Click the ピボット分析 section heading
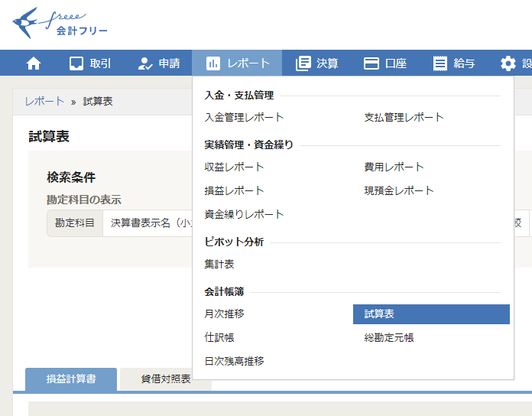 click(234, 242)
